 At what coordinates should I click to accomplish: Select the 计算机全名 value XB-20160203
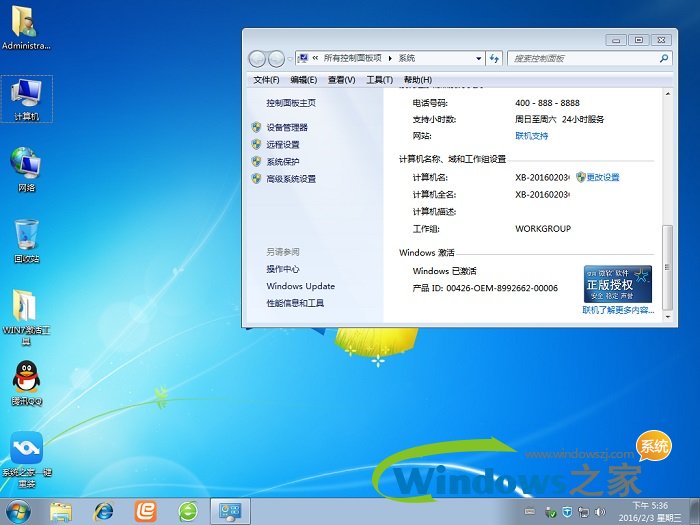point(542,195)
